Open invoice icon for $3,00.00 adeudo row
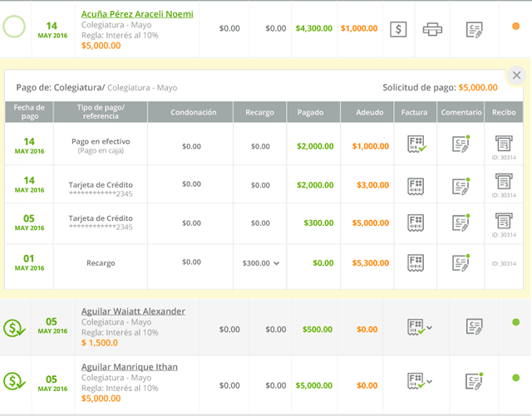Viewport: 532px width, 416px height. coord(416,186)
